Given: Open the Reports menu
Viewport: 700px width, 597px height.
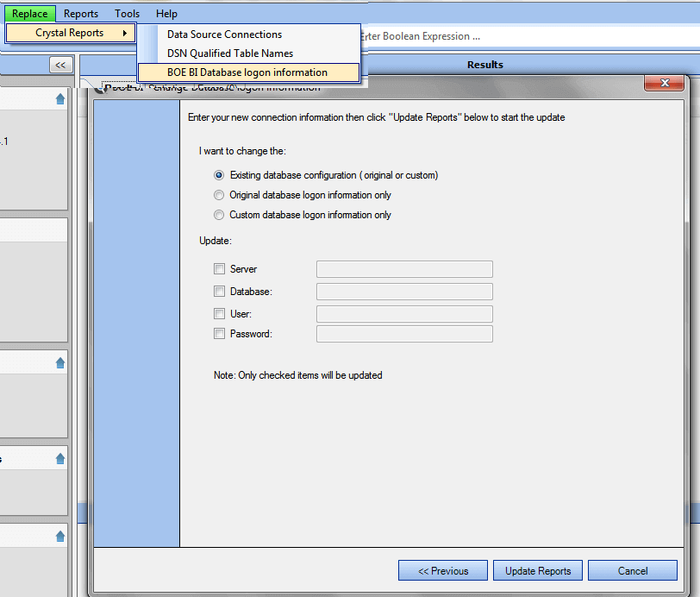Looking at the screenshot, I should coord(81,14).
